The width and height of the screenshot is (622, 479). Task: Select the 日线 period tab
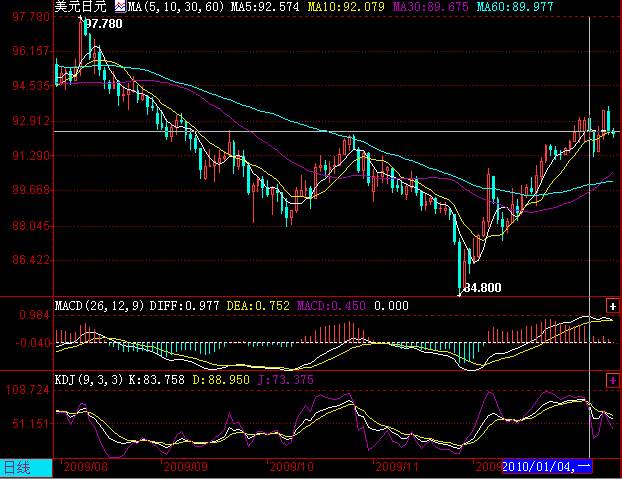coord(15,467)
